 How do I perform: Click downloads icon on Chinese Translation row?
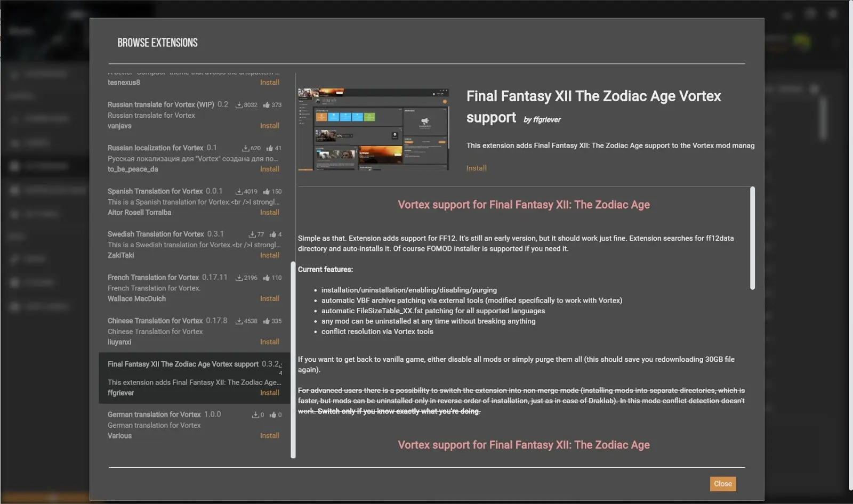point(239,321)
